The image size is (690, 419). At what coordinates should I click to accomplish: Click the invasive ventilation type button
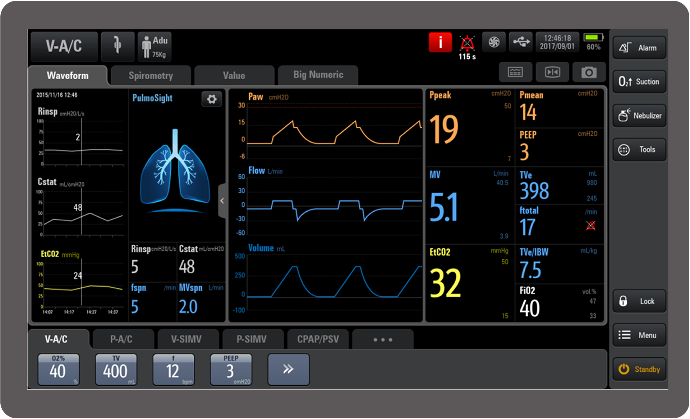click(117, 45)
